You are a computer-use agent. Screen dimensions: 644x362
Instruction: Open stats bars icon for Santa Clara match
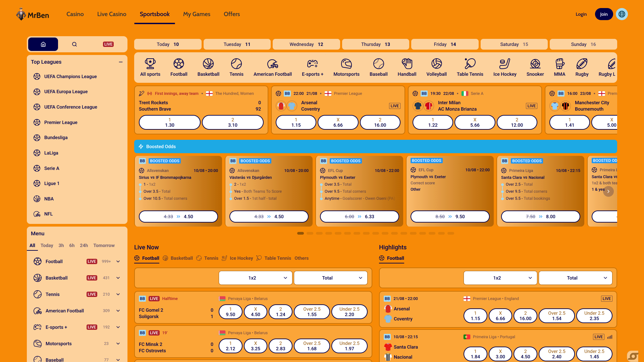(x=610, y=337)
